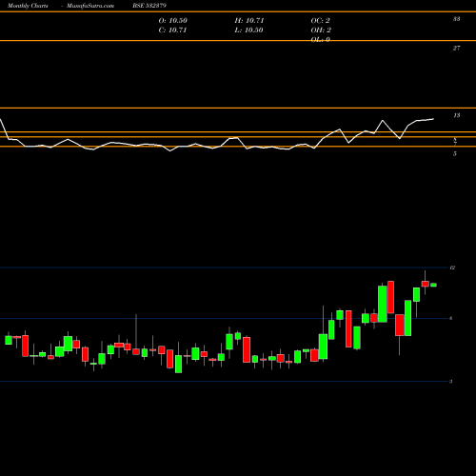Click the MunafaSutra.com label
The width and height of the screenshot is (476, 476).
pyautogui.click(x=90, y=6)
